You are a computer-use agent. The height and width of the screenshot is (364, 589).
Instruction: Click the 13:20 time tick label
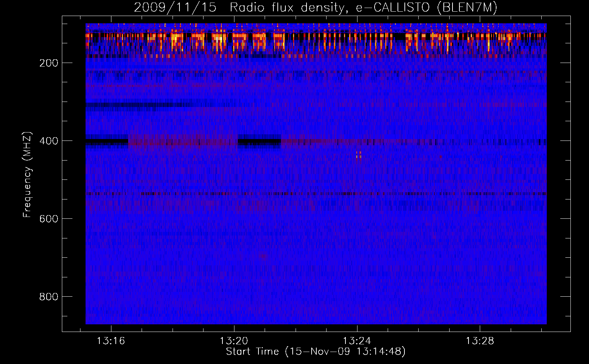[234, 341]
